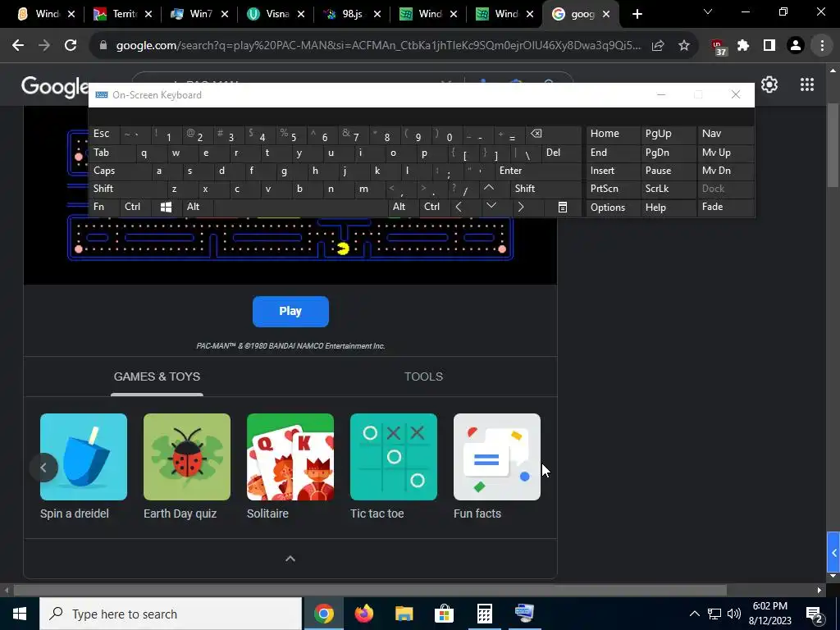Click the page vertical scrollbar thumb
The image size is (840, 630).
coord(833,144)
